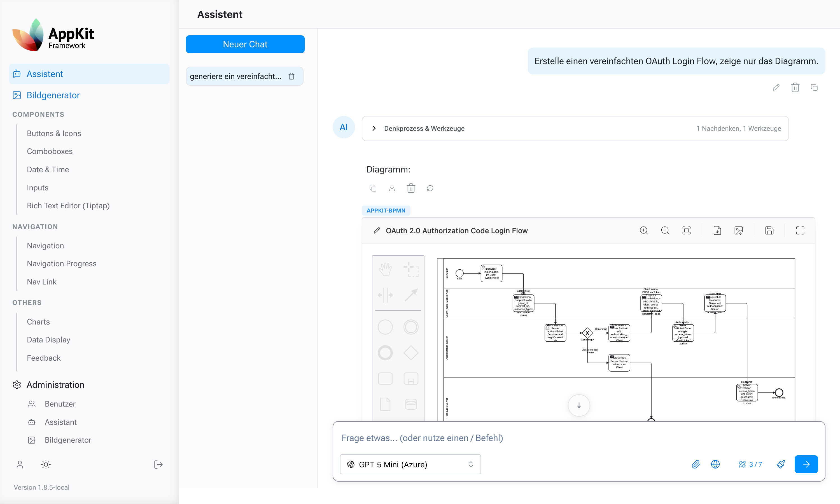Open Feedback page
Viewport: 840px width, 504px height.
click(x=44, y=358)
